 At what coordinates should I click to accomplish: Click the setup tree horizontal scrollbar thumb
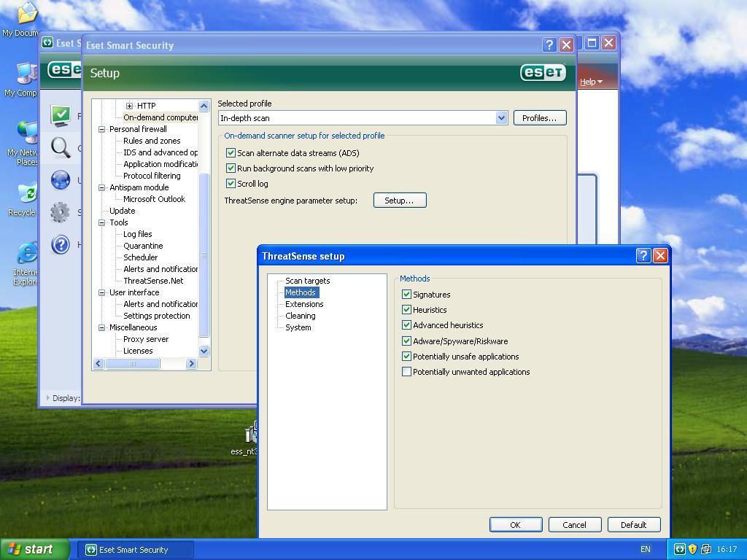(133, 363)
